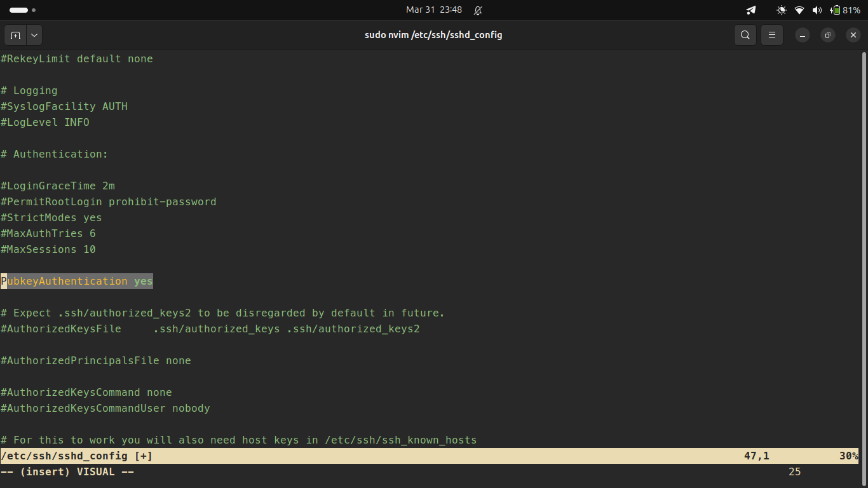868x488 pixels.
Task: Click the -- (insert) VISUAL -- mode indicator
Action: click(67, 471)
